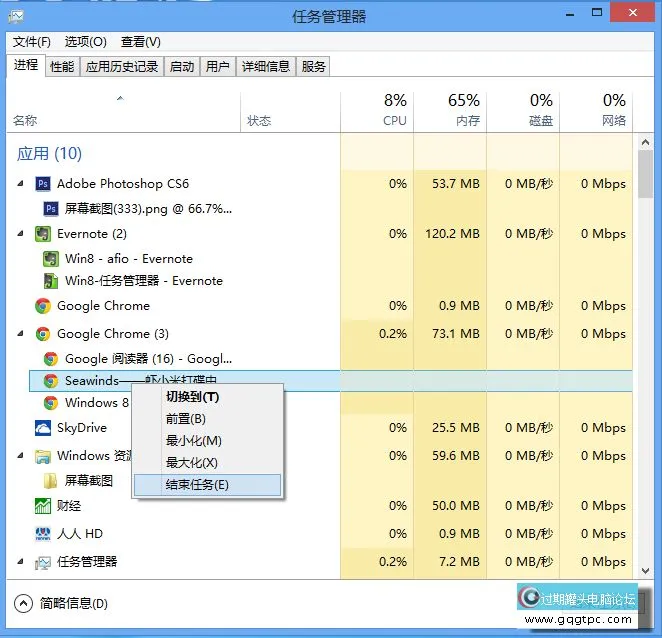
Task: Click the folder icon beside 屏幕截图
Action: pyautogui.click(x=51, y=481)
